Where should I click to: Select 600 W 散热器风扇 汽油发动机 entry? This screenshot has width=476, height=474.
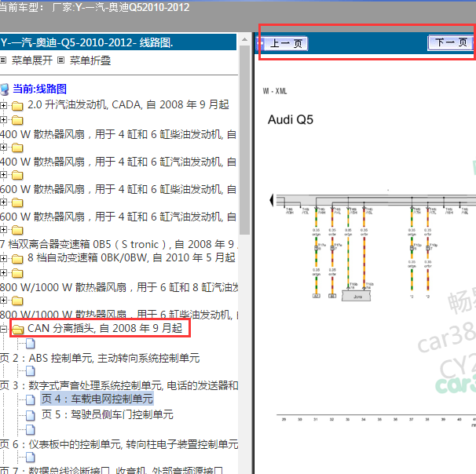click(118, 217)
